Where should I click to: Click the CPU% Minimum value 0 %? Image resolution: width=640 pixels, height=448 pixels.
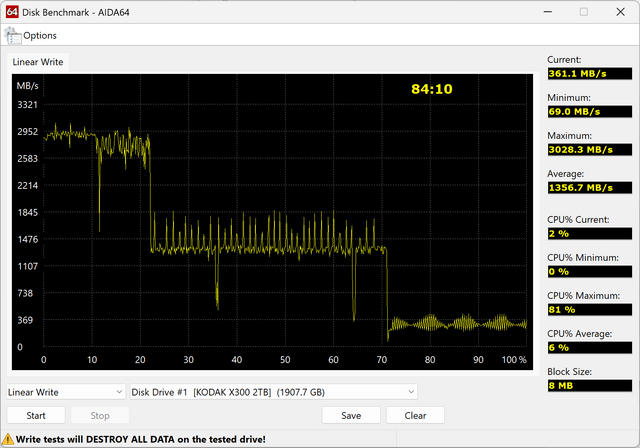click(x=590, y=271)
